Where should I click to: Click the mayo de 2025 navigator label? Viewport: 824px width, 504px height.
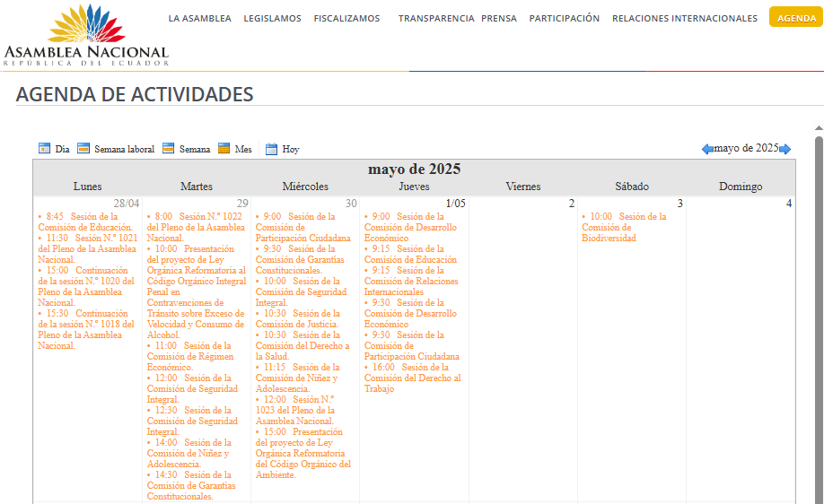746,148
